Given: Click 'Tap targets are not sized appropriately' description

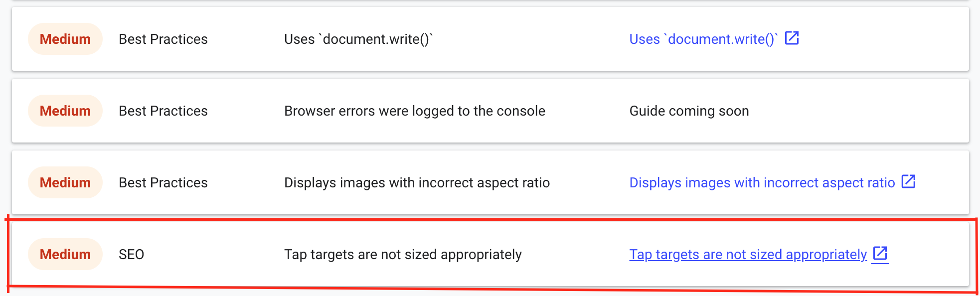Looking at the screenshot, I should point(403,254).
